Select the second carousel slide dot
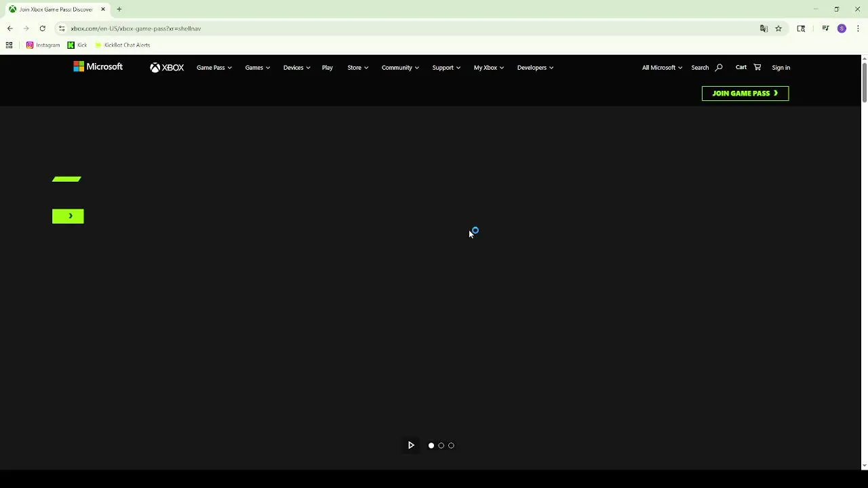 click(x=441, y=445)
